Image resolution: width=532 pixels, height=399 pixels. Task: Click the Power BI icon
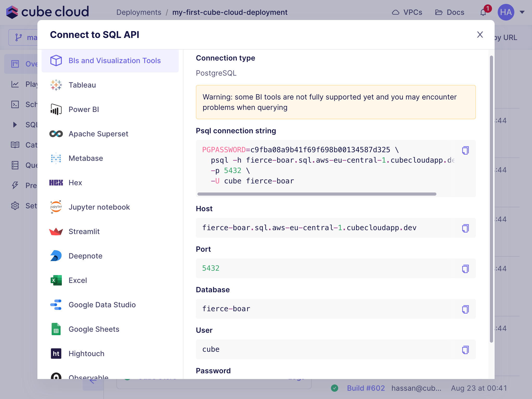56,109
